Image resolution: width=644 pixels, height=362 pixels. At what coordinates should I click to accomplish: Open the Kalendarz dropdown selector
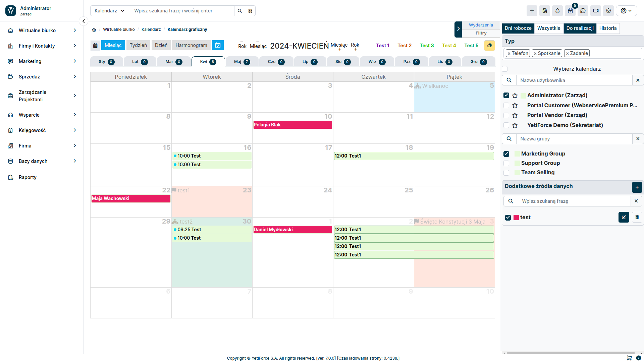pyautogui.click(x=109, y=11)
